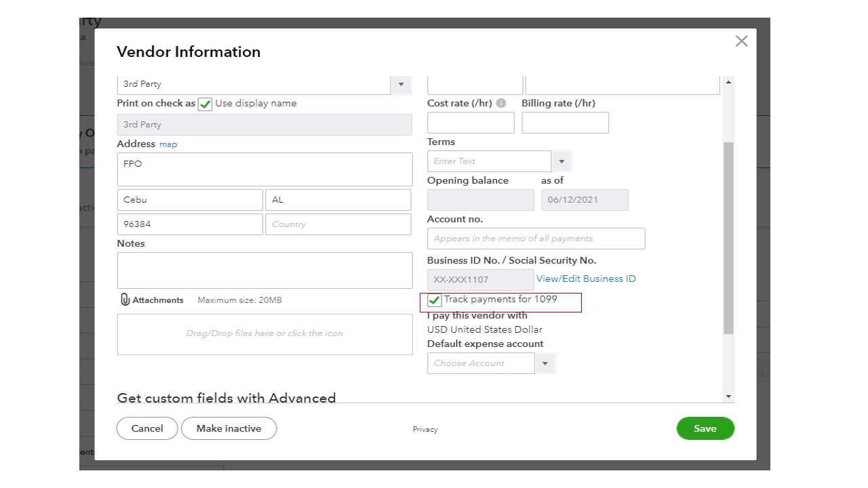Click Make inactive button

coord(229,428)
